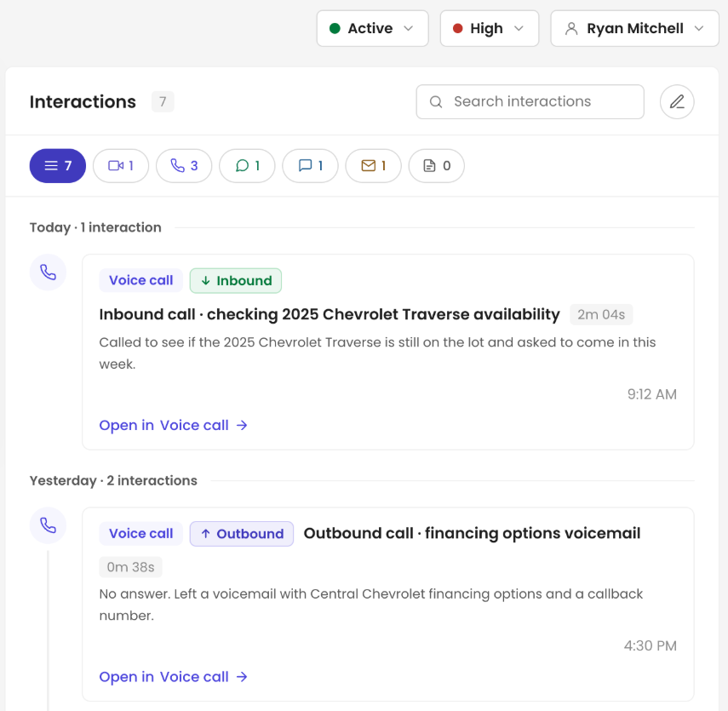Click title 'Inbound call · checking 2025 Chevrolet Traverse availability'
The height and width of the screenshot is (711, 728).
pyautogui.click(x=330, y=314)
